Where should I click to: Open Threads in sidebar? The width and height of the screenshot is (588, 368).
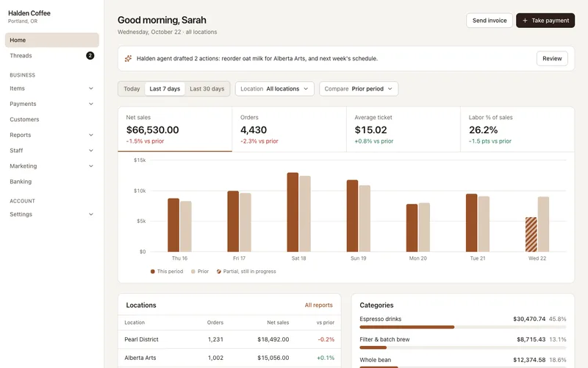51,56
